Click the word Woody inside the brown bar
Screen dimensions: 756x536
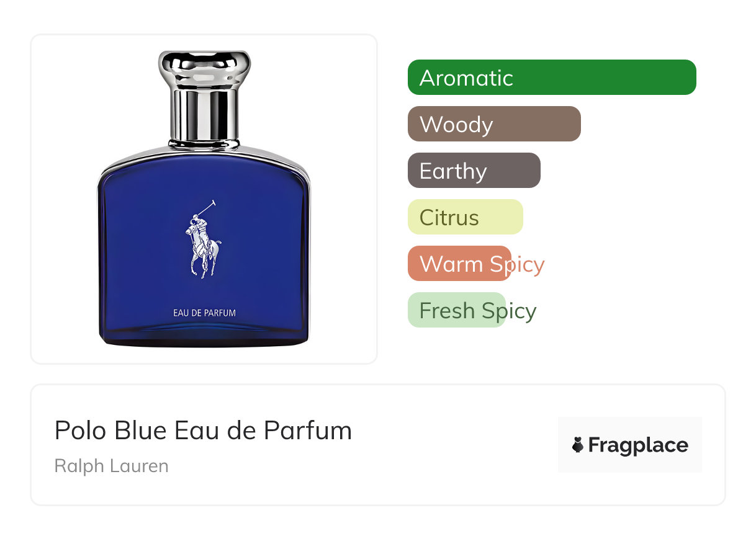(456, 125)
